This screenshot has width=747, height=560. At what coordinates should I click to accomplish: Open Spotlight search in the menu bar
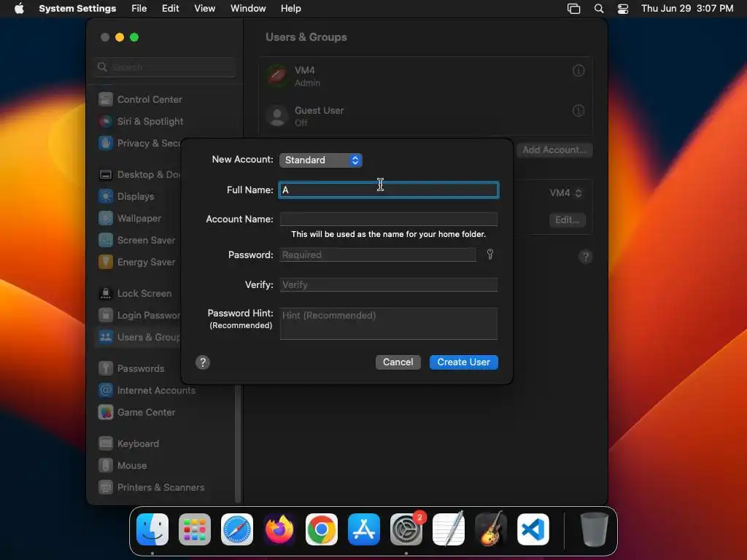tap(599, 9)
